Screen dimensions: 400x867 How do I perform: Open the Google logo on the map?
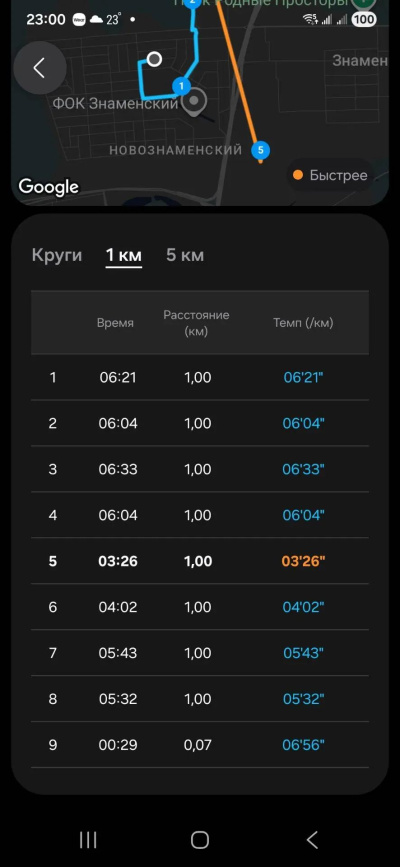tap(49, 187)
